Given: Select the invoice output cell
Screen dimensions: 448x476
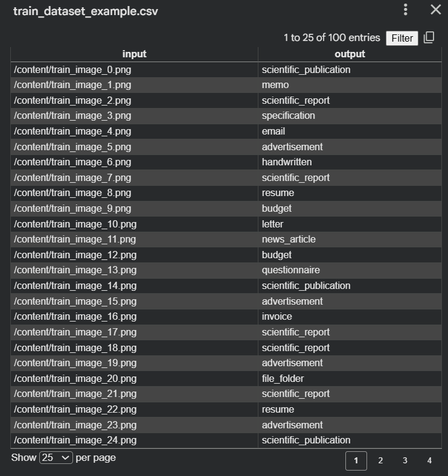Looking at the screenshot, I should pos(277,317).
